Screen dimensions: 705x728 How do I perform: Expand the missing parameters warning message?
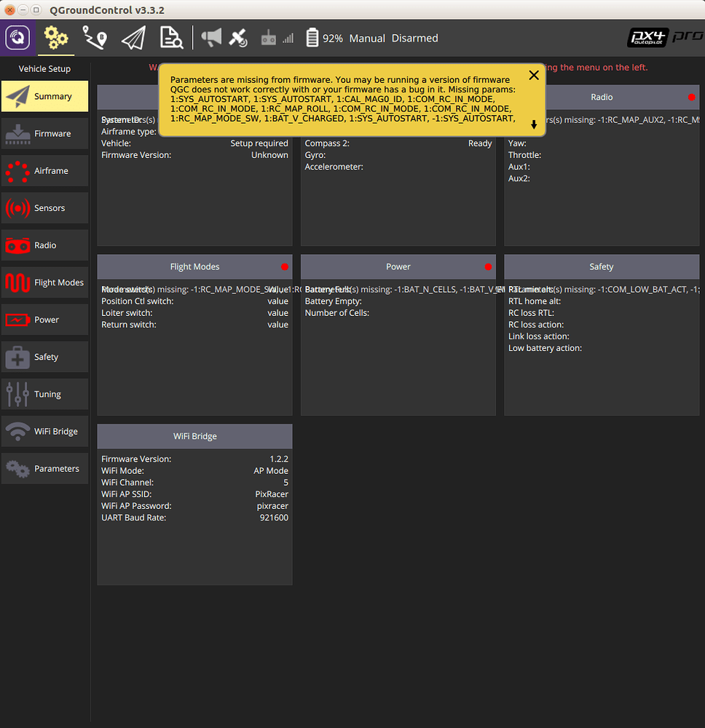click(534, 124)
